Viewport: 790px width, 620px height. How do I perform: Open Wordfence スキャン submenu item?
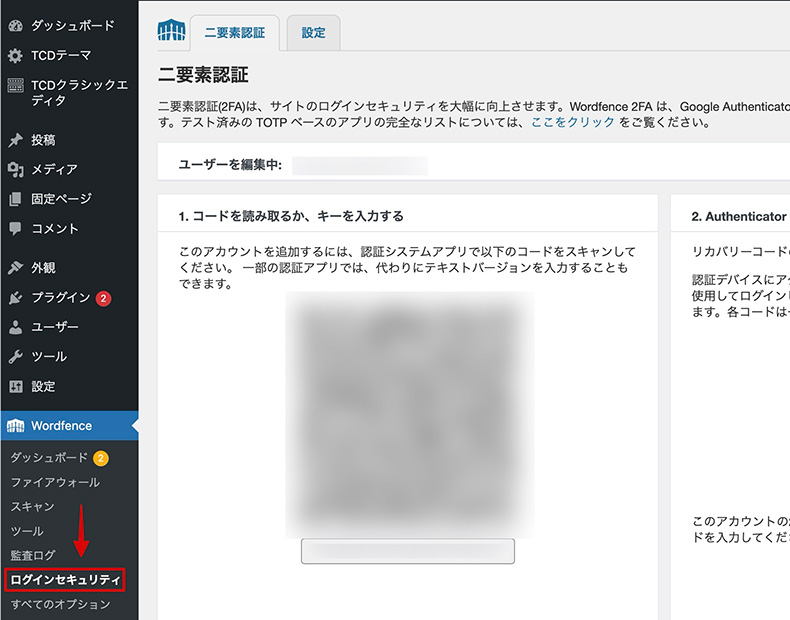pyautogui.click(x=32, y=507)
